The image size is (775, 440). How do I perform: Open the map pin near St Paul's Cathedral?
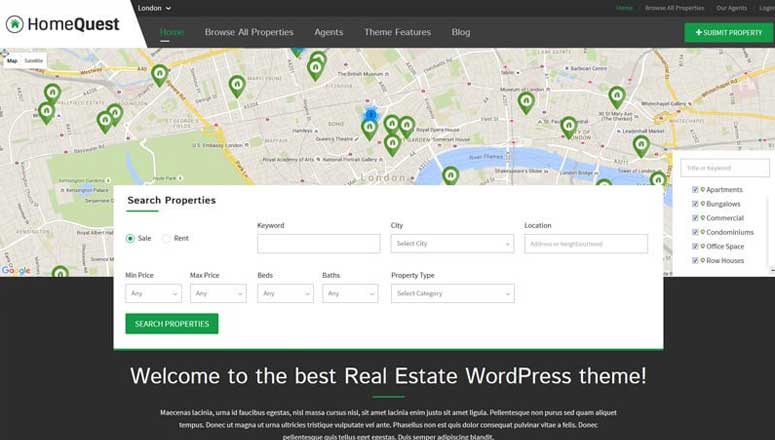(x=569, y=127)
